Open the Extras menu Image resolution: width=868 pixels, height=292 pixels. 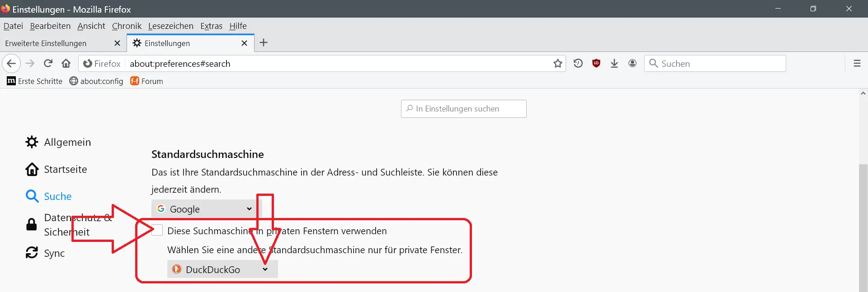point(211,26)
